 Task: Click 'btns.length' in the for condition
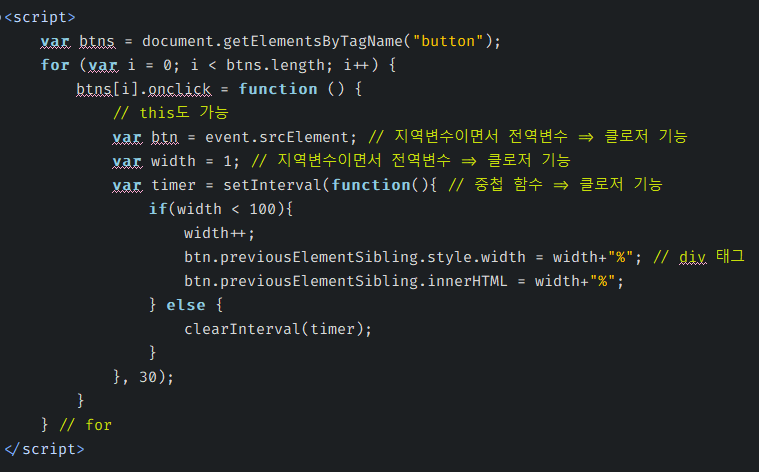tap(275, 65)
